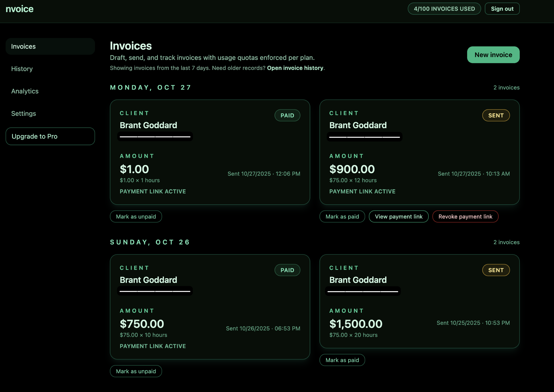This screenshot has height=392, width=554.
Task: Mark the $1,500.00 invoice as paid
Action: (342, 360)
